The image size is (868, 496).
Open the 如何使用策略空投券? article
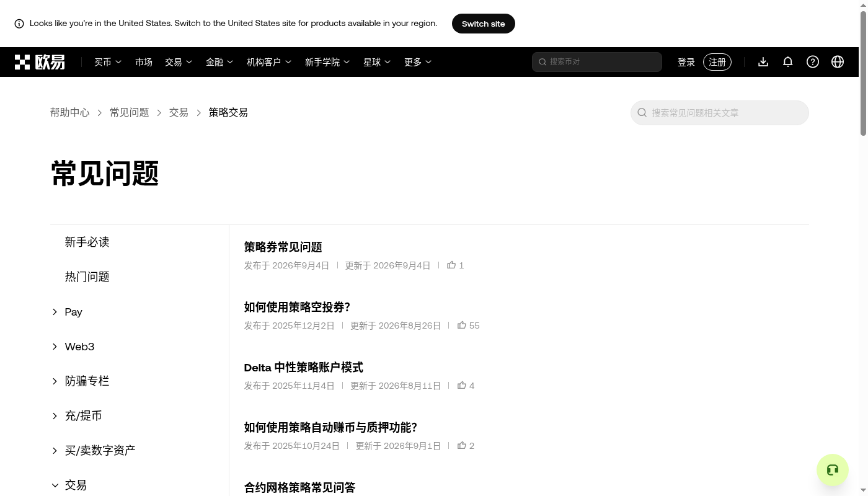(x=297, y=308)
